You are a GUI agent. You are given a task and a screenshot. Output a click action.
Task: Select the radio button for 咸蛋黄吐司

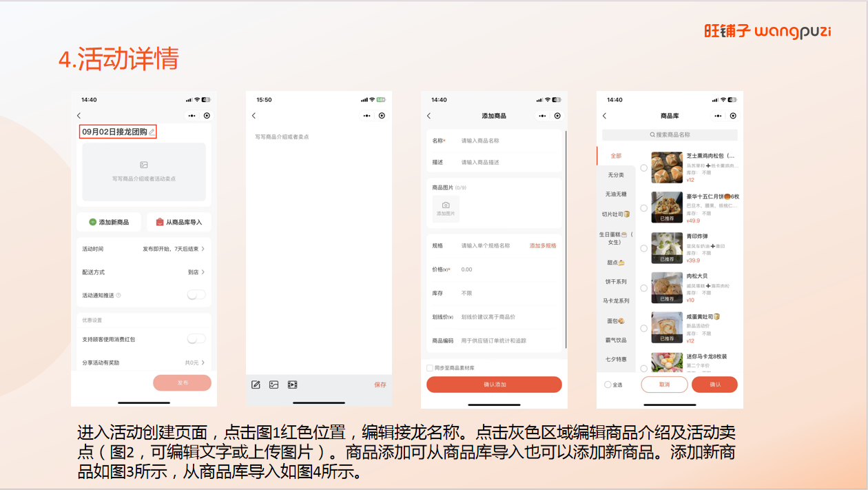pos(644,328)
